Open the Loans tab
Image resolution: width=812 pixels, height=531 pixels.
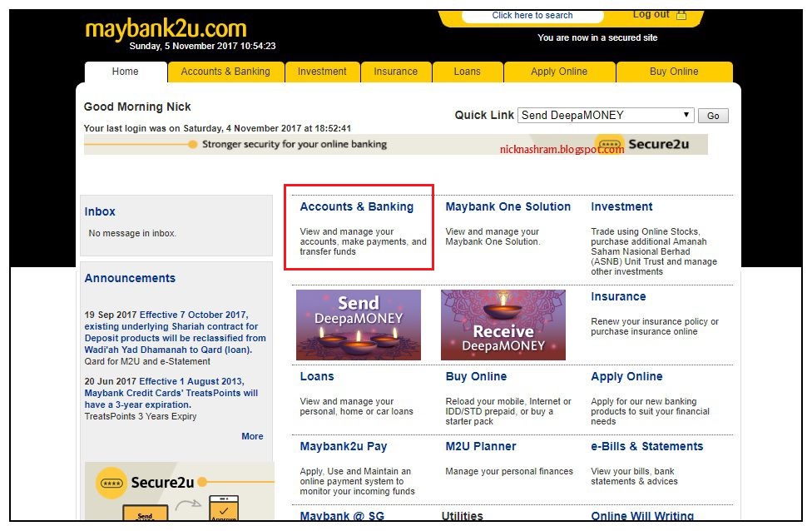tap(467, 72)
